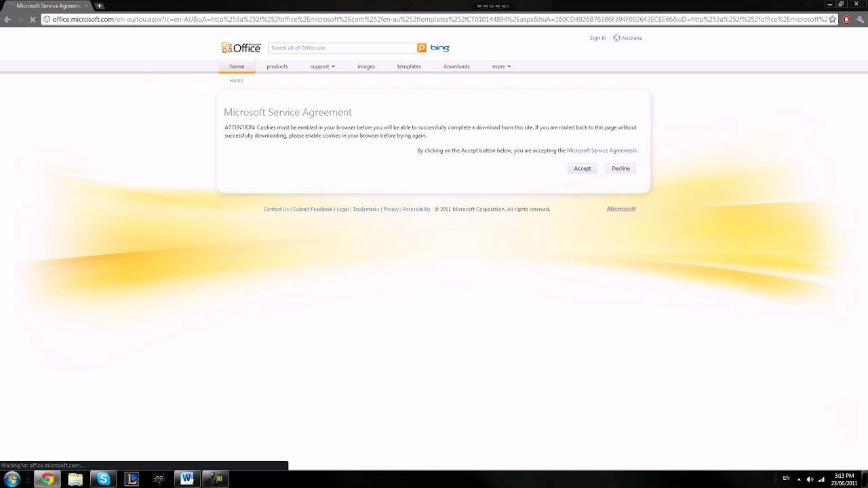Bookmark this page with the star icon
The width and height of the screenshot is (868, 488).
(833, 19)
